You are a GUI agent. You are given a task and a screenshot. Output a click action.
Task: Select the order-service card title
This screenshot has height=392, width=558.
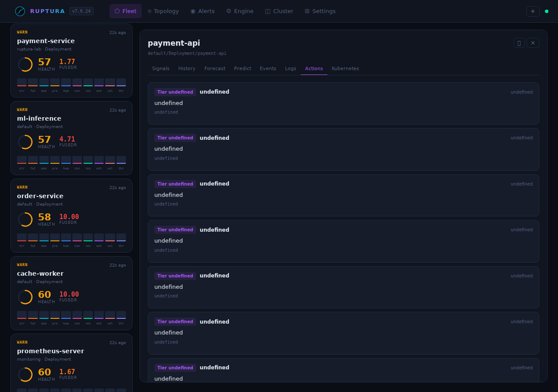(x=40, y=196)
